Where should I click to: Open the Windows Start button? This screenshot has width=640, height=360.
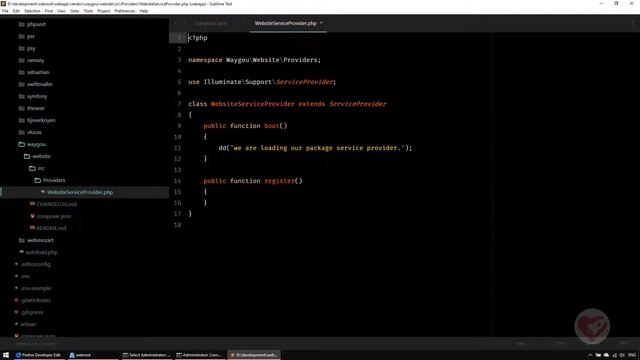point(6,355)
